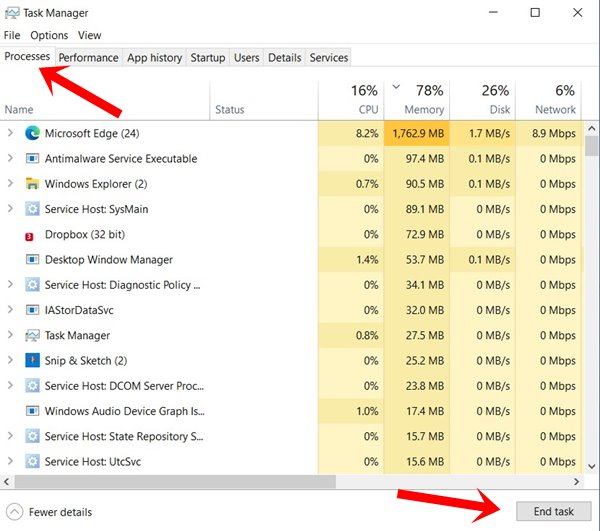Open the Users tab
600x531 pixels.
point(246,57)
